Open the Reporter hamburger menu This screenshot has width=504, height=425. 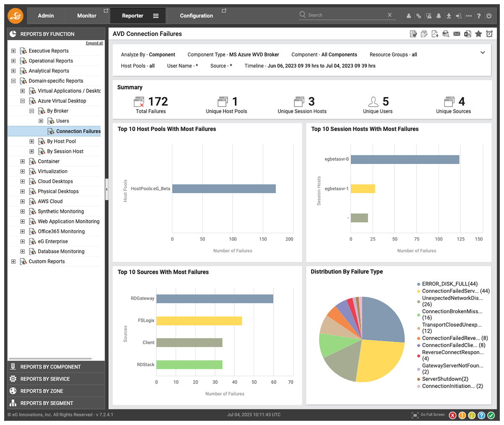click(x=156, y=16)
